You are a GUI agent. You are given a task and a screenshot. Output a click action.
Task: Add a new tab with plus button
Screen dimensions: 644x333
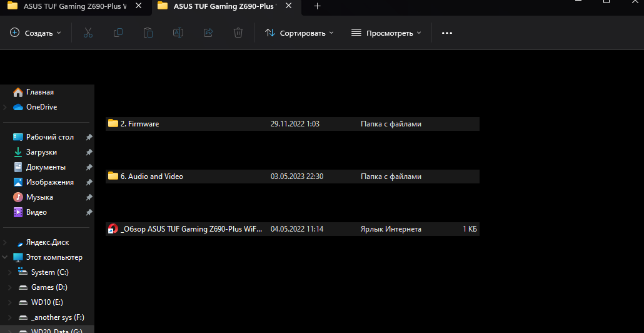(x=317, y=6)
